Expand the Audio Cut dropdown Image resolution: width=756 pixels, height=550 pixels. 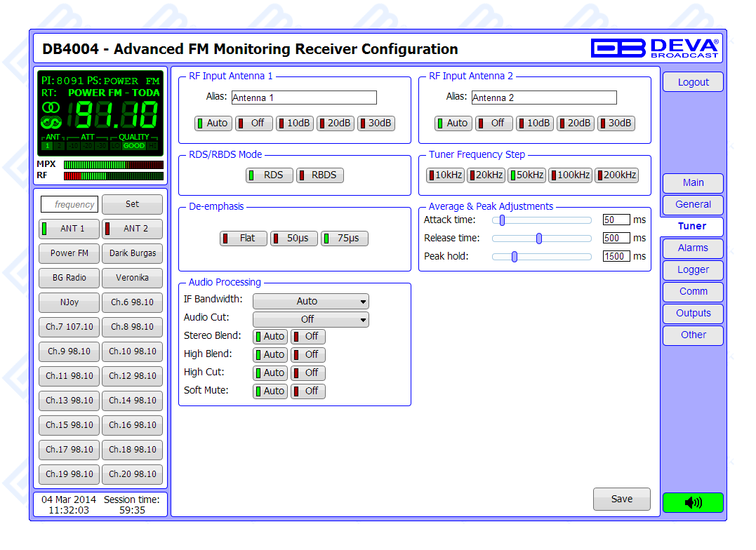click(x=310, y=319)
